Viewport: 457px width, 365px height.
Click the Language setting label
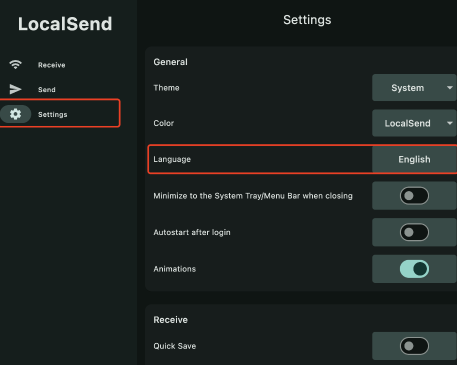(172, 159)
